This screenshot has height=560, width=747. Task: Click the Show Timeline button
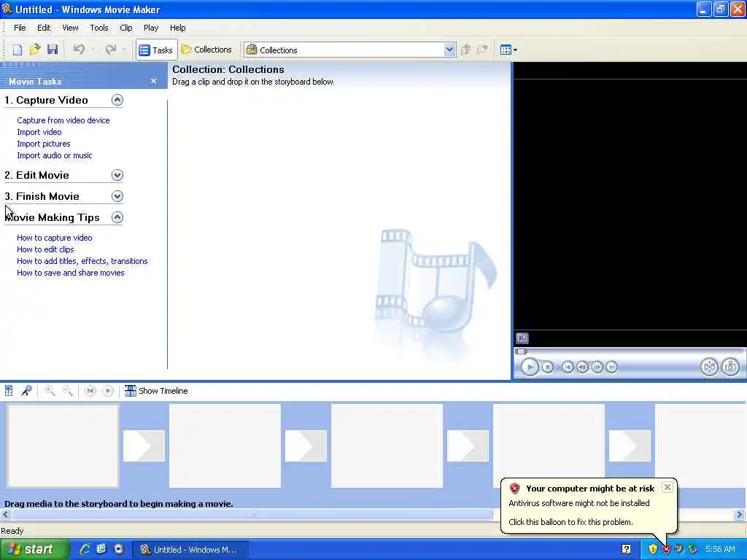pos(156,391)
